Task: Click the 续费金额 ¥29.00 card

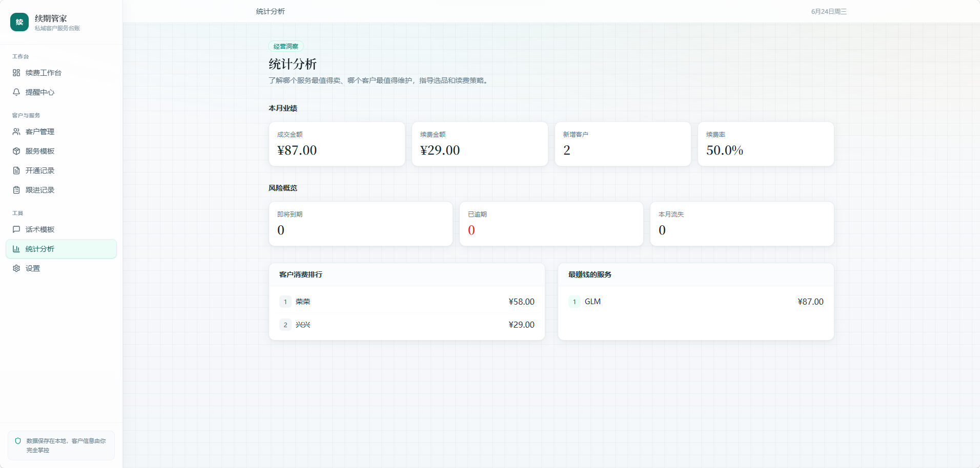Action: (480, 144)
